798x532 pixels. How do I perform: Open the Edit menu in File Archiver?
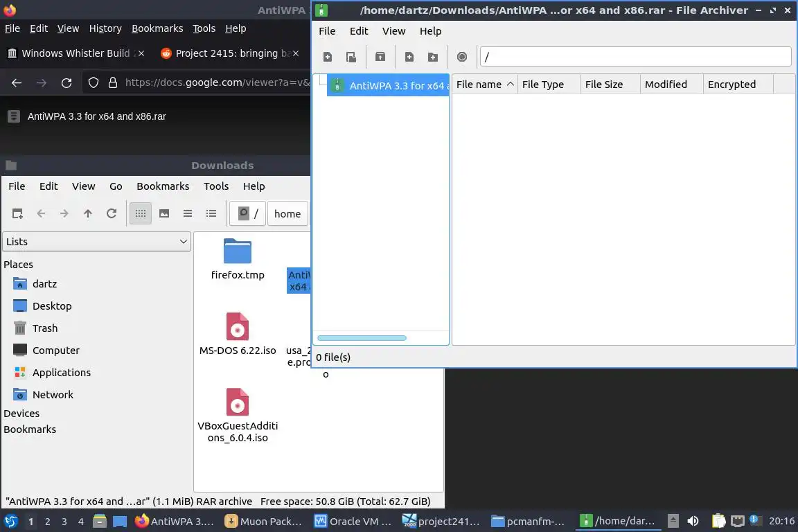pyautogui.click(x=359, y=31)
